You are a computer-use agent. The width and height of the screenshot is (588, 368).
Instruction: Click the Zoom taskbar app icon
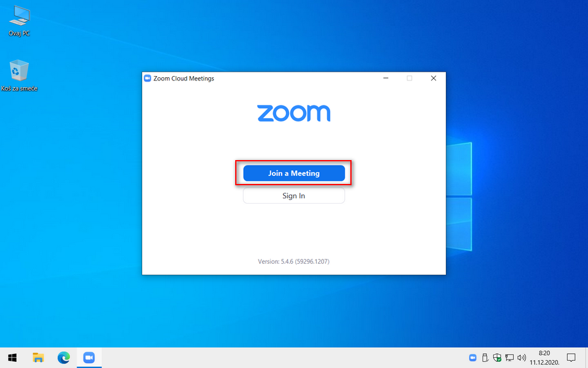(x=89, y=358)
